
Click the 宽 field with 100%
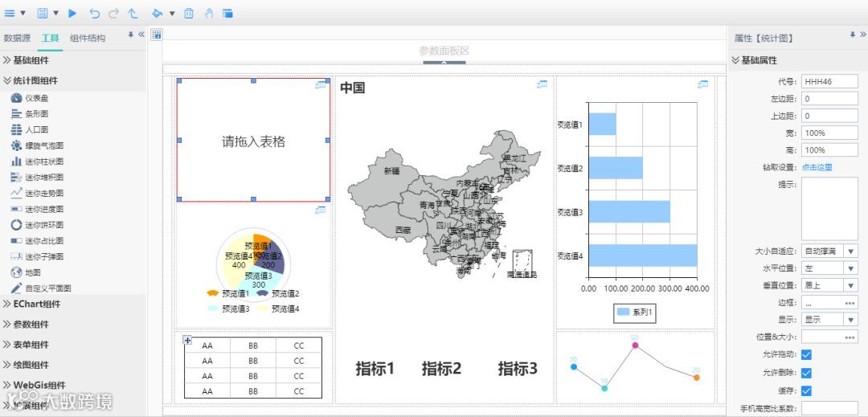point(829,133)
